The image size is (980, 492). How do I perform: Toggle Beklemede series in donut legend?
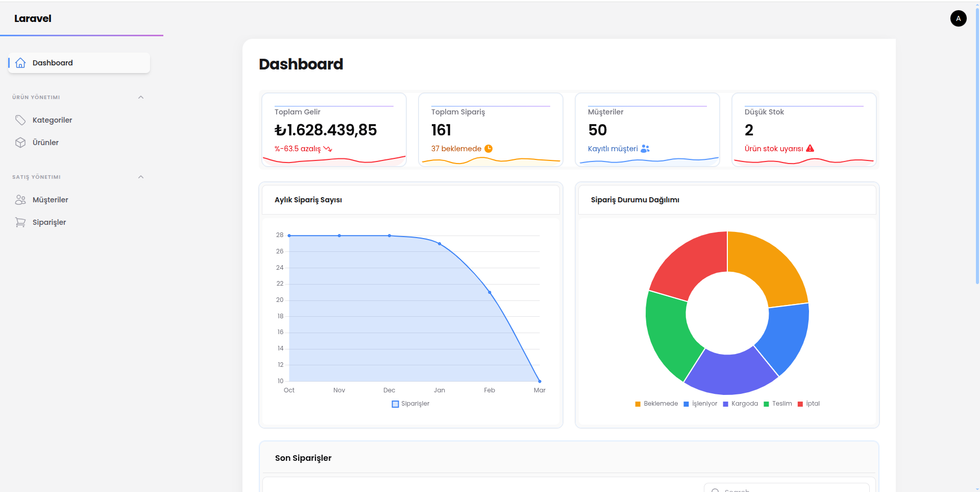coord(656,404)
